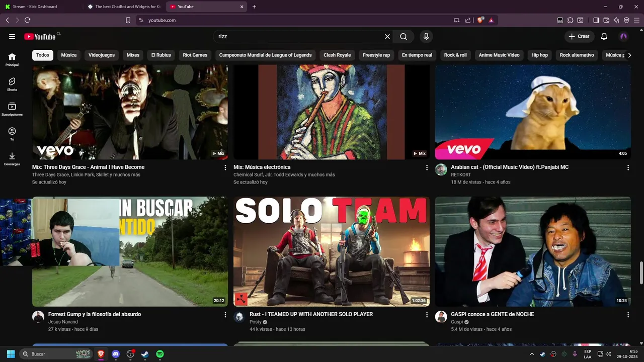Open the video titled Rust - I TEAMED UP
The width and height of the screenshot is (644, 362).
[x=311, y=314]
